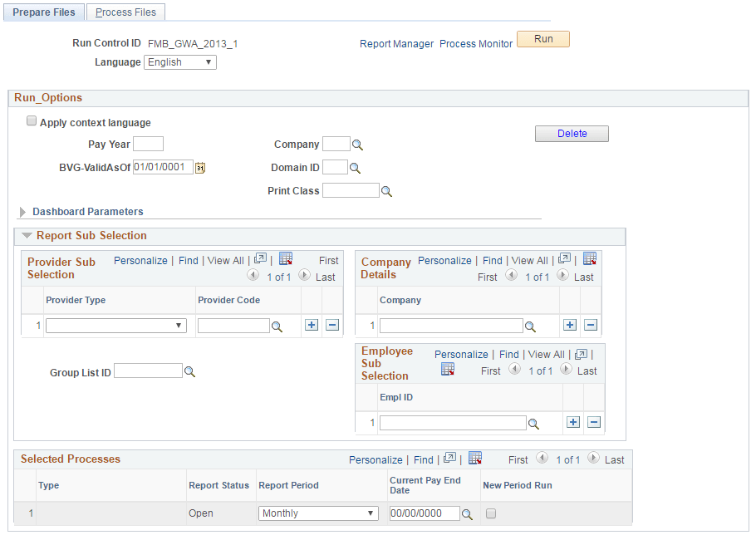Viewport: 756px width, 535px height.
Task: Click the Run button
Action: coord(542,39)
